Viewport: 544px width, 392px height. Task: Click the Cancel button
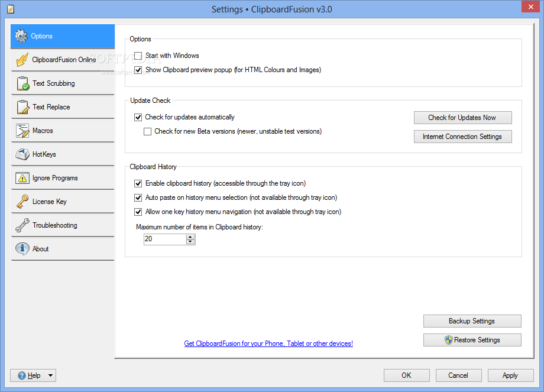point(458,375)
